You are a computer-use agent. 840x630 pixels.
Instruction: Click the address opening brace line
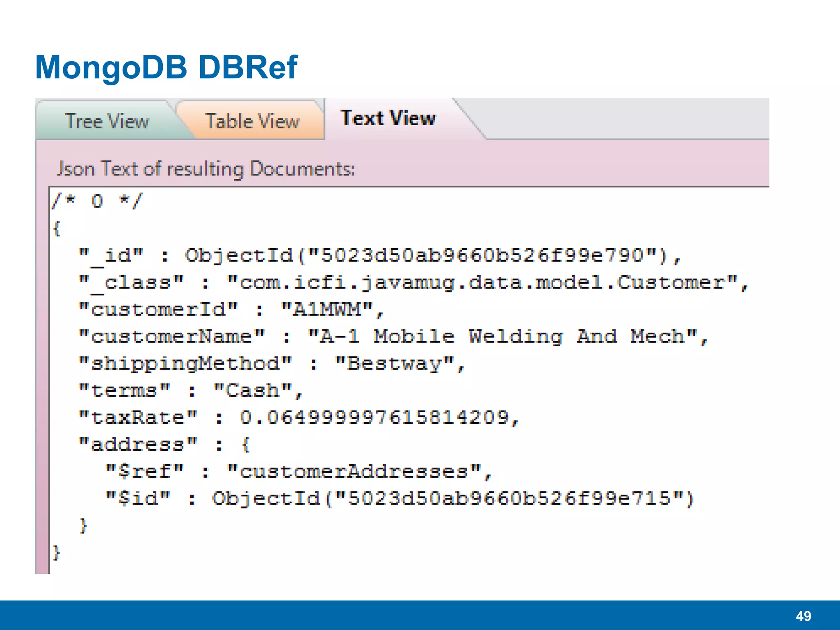164,445
